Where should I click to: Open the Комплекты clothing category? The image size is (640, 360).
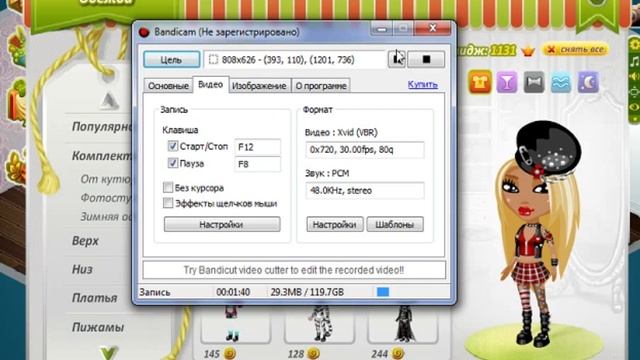[102, 156]
